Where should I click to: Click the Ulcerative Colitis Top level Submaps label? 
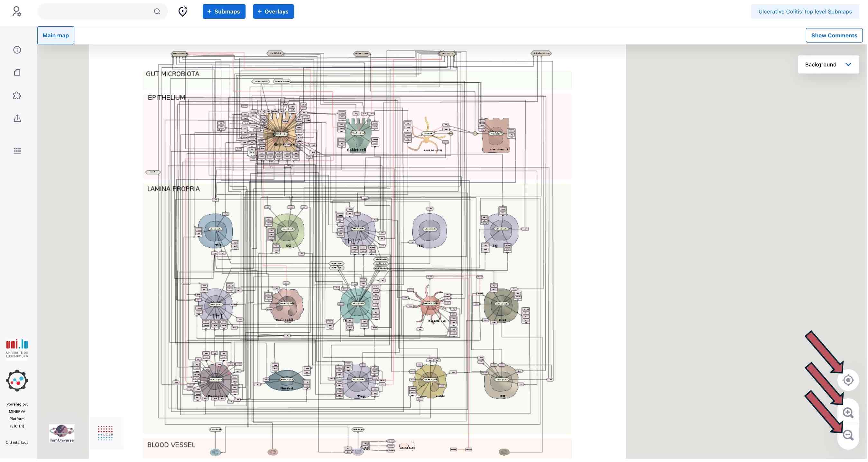click(805, 12)
